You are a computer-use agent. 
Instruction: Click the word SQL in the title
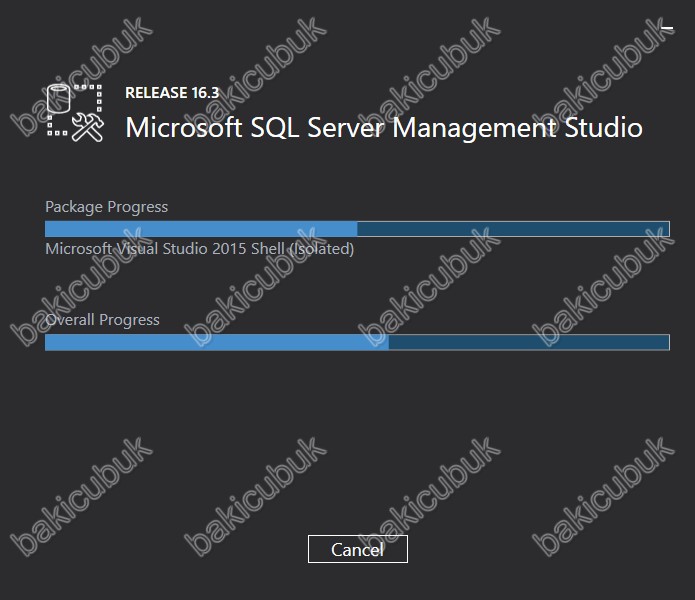[275, 128]
